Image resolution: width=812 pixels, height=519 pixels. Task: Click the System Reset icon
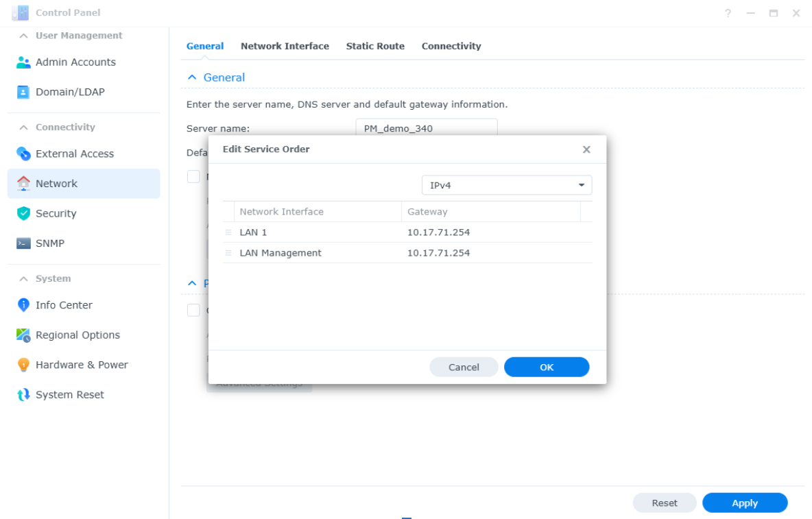point(23,395)
